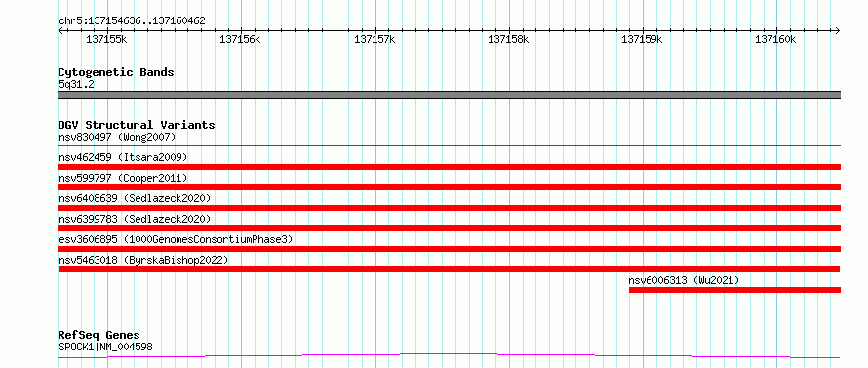Viewport: 868px width, 368px height.
Task: Click the short red nsv6006313 bar
Action: click(x=734, y=290)
